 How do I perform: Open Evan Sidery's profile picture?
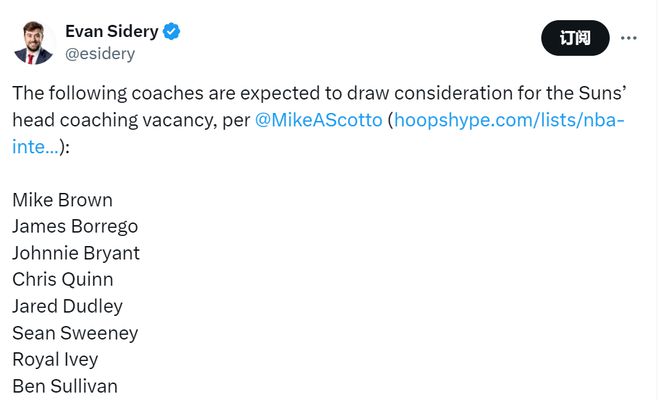(33, 42)
